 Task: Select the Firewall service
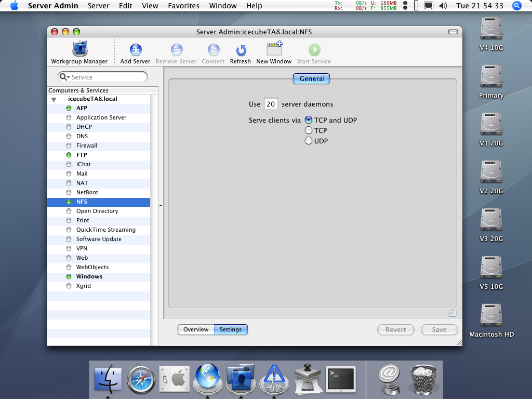pyautogui.click(x=98, y=145)
